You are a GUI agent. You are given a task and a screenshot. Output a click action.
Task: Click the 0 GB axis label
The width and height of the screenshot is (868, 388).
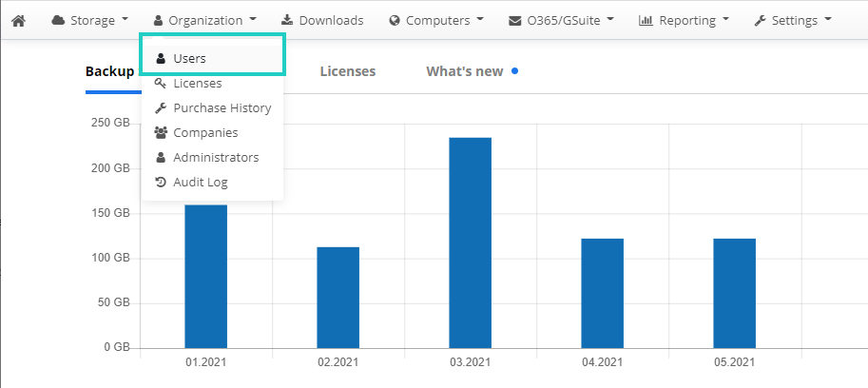coord(116,347)
